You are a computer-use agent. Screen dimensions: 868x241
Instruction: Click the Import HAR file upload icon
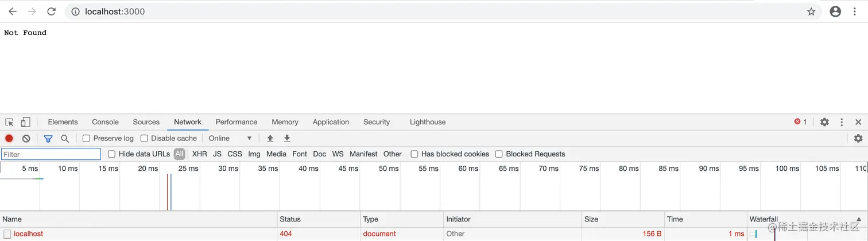[270, 138]
